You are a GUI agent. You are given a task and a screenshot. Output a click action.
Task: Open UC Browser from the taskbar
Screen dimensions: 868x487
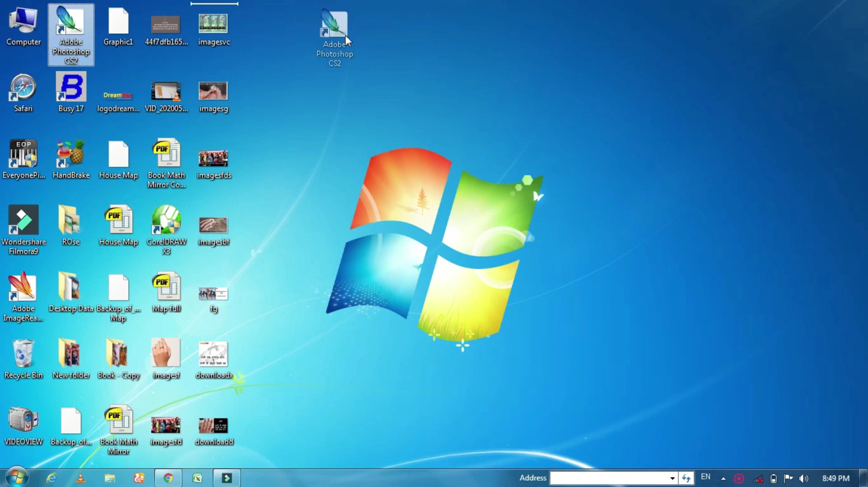click(139, 478)
